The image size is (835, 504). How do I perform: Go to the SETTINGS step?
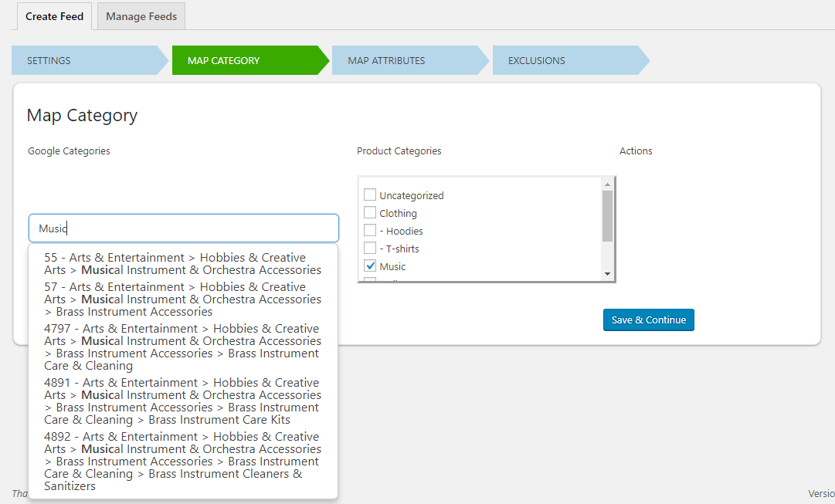coord(90,60)
